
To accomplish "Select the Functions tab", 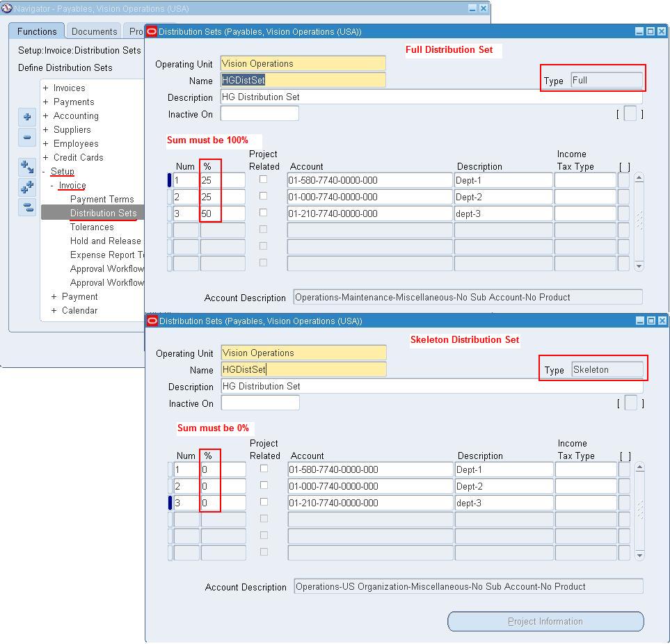I will pos(37,31).
